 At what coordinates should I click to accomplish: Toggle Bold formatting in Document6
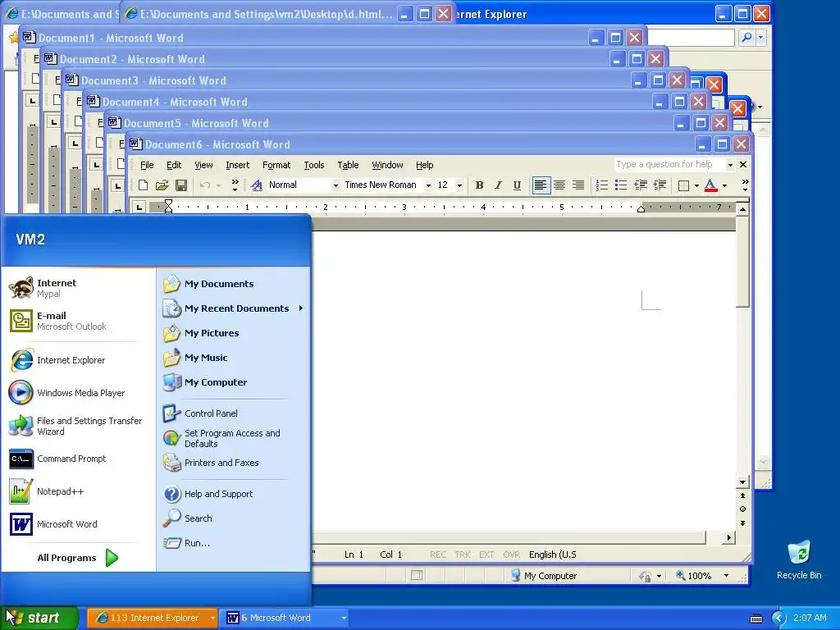coord(479,185)
